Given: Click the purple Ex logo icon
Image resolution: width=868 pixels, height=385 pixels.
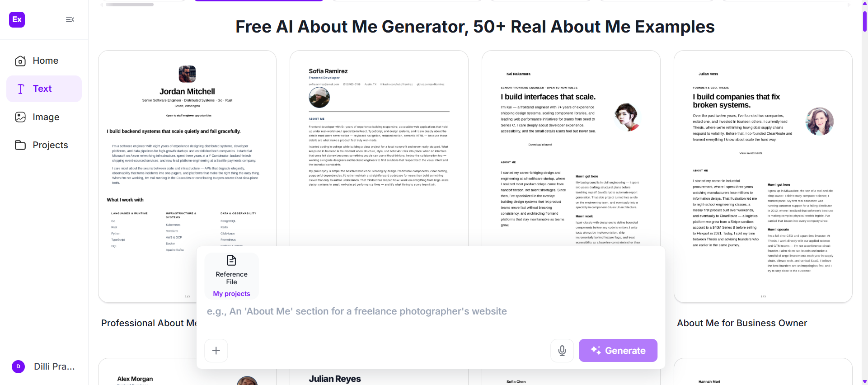Looking at the screenshot, I should tap(17, 19).
